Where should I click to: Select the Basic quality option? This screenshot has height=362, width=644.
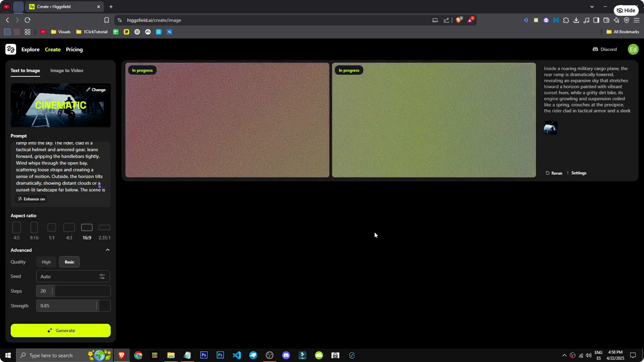pos(69,262)
